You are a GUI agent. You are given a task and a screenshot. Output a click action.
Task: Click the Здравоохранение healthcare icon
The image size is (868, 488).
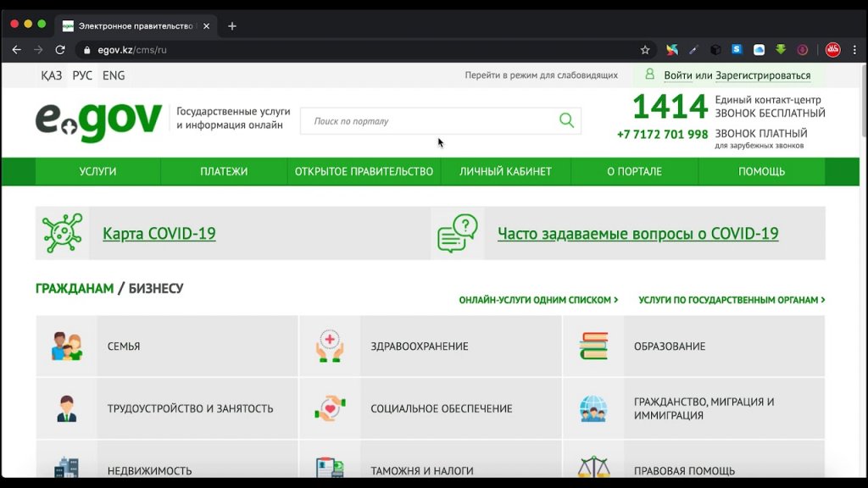tap(330, 347)
